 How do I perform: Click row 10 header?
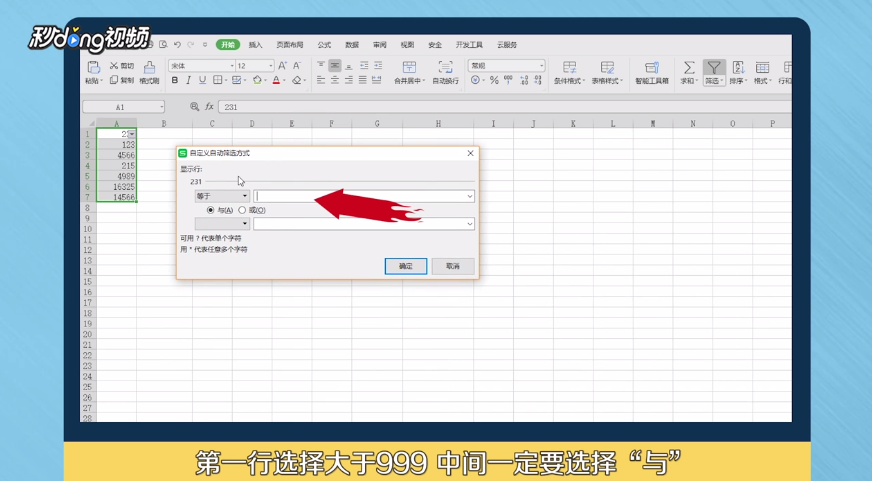[88, 229]
